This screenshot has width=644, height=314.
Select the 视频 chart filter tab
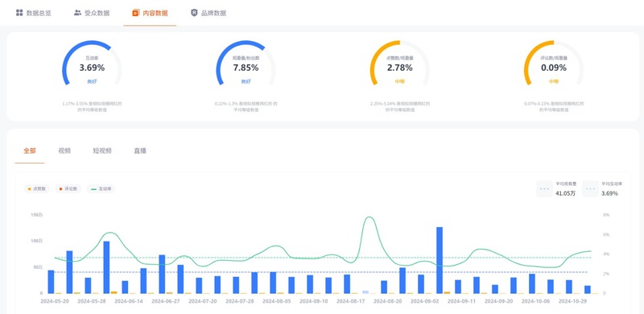coord(64,151)
